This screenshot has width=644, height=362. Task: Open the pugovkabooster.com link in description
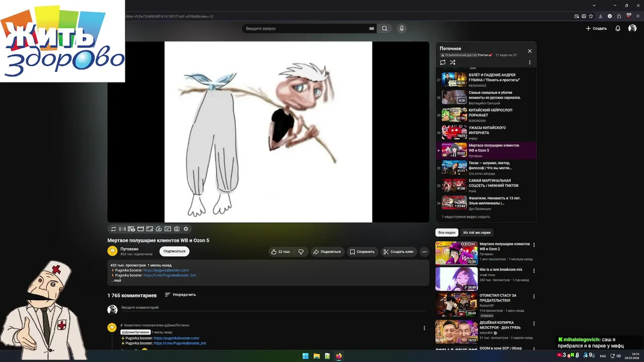click(x=166, y=270)
